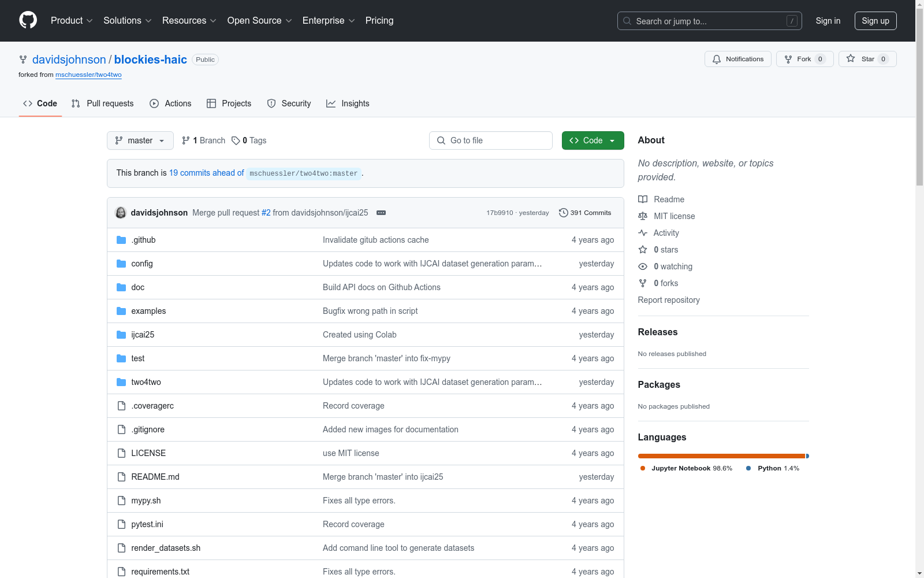The height and width of the screenshot is (578, 924).
Task: Switch to the Insights tab
Action: point(348,103)
